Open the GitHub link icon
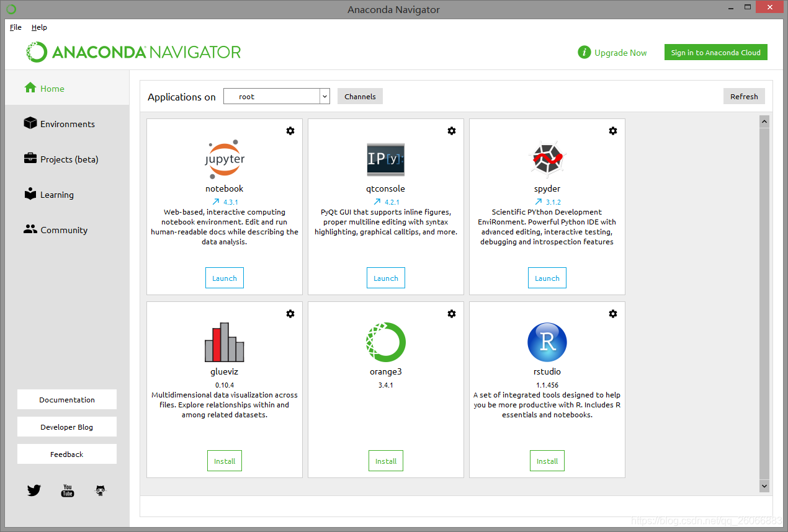 click(x=101, y=490)
